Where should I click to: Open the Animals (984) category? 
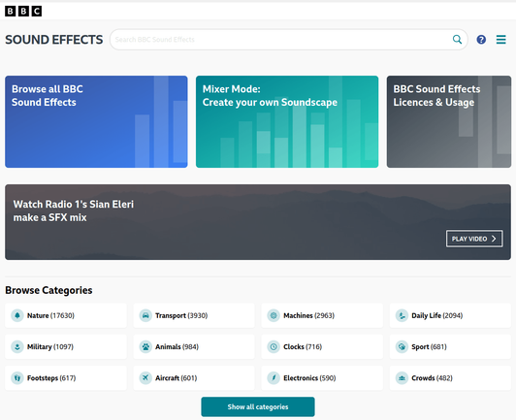pos(194,346)
